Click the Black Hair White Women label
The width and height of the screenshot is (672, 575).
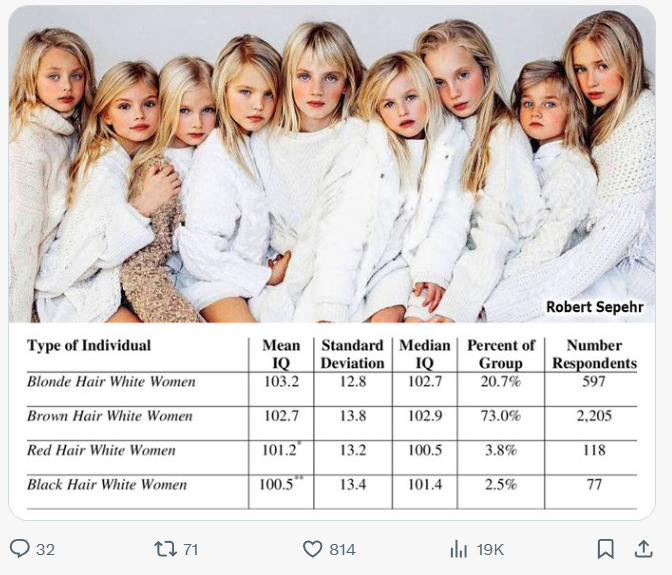coord(107,485)
